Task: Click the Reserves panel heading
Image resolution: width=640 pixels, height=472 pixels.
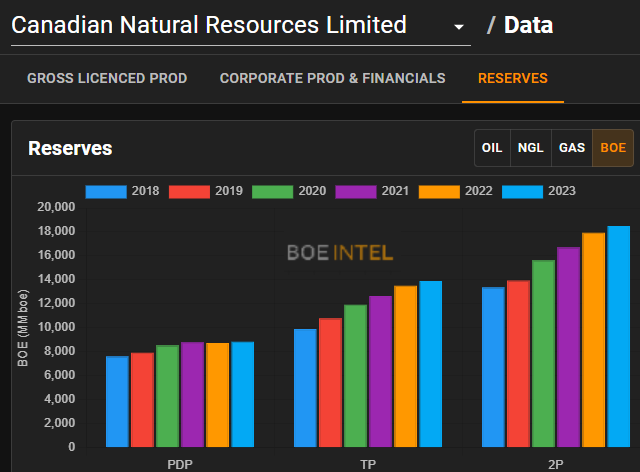Action: 70,148
